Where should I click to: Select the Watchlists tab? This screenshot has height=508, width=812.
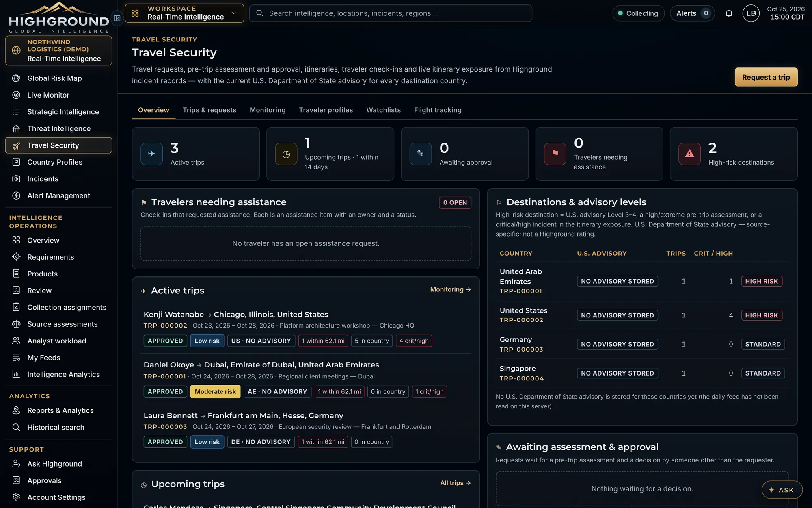pyautogui.click(x=383, y=110)
